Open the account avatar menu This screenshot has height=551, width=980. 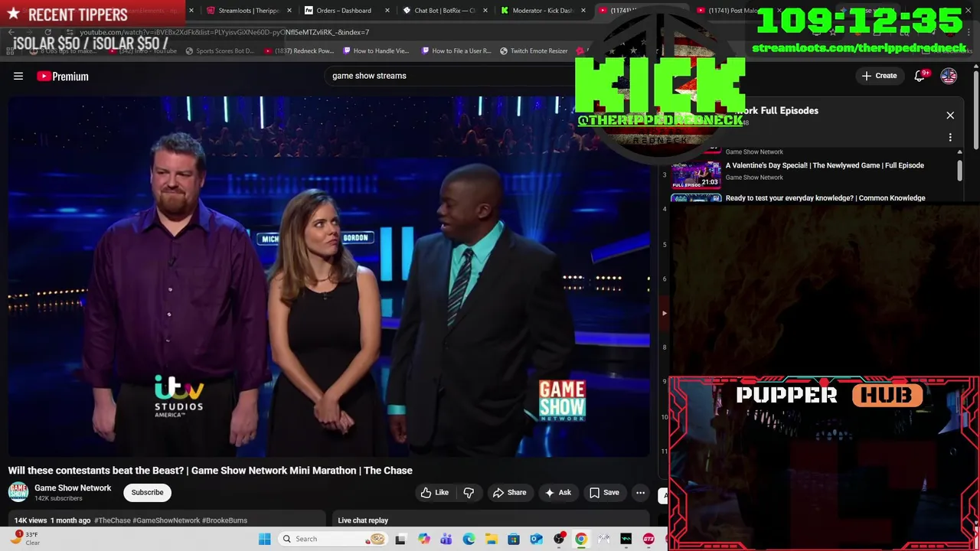(x=949, y=76)
